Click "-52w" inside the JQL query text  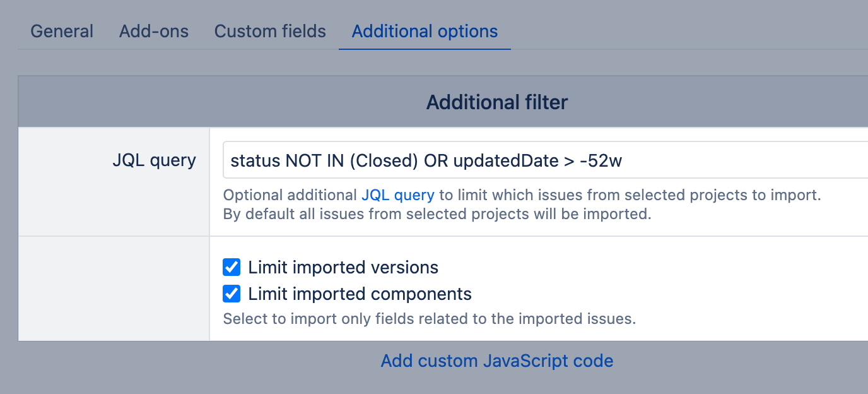click(601, 160)
